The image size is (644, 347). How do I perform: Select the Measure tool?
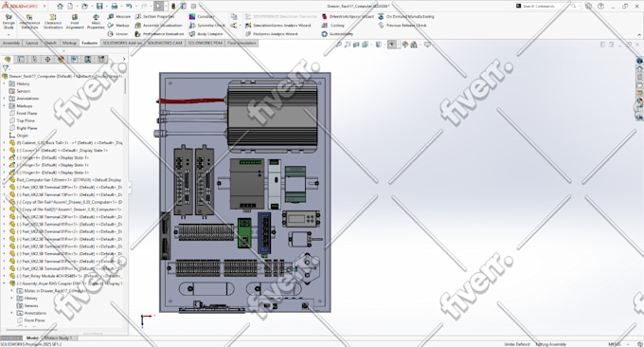[119, 16]
